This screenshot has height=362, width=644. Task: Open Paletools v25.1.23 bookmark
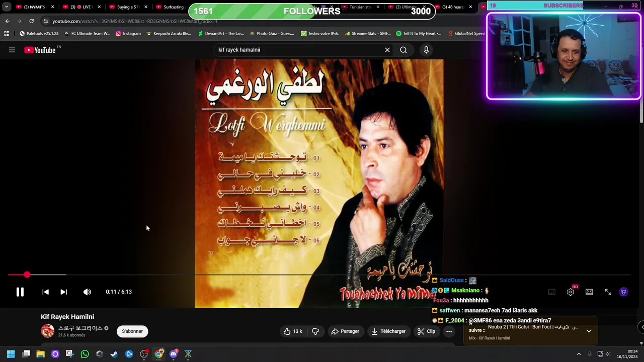(x=39, y=34)
